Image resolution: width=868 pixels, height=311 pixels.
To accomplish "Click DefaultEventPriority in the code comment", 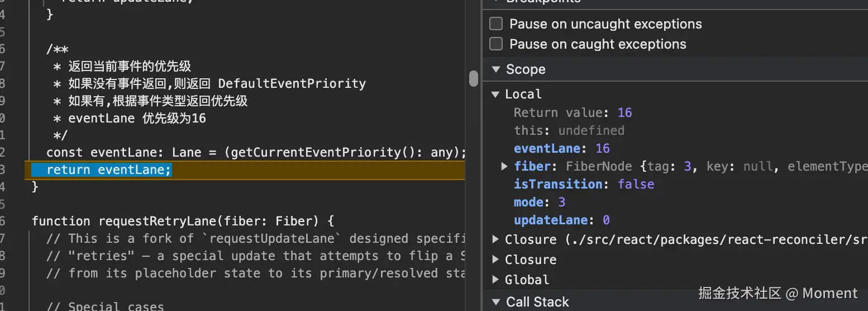I will click(292, 84).
